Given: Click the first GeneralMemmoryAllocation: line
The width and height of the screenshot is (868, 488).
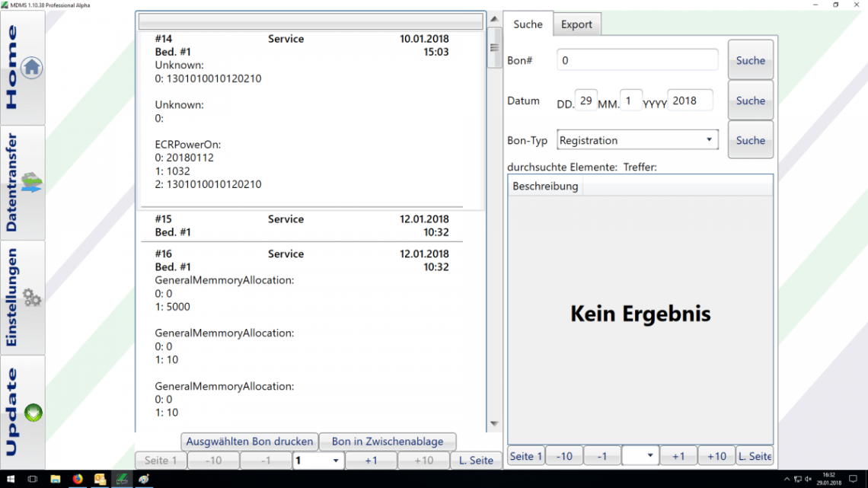Looking at the screenshot, I should pyautogui.click(x=224, y=280).
